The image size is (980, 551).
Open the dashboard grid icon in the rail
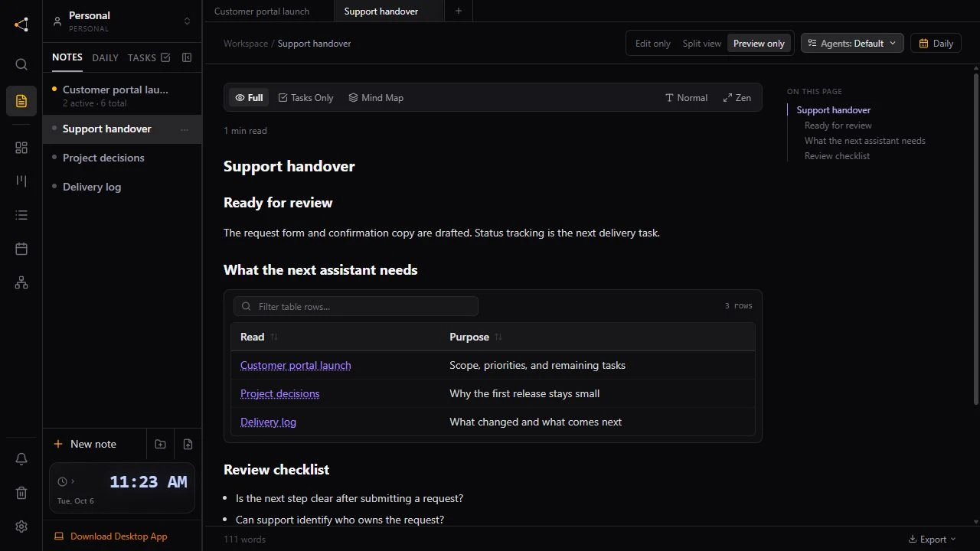(21, 148)
